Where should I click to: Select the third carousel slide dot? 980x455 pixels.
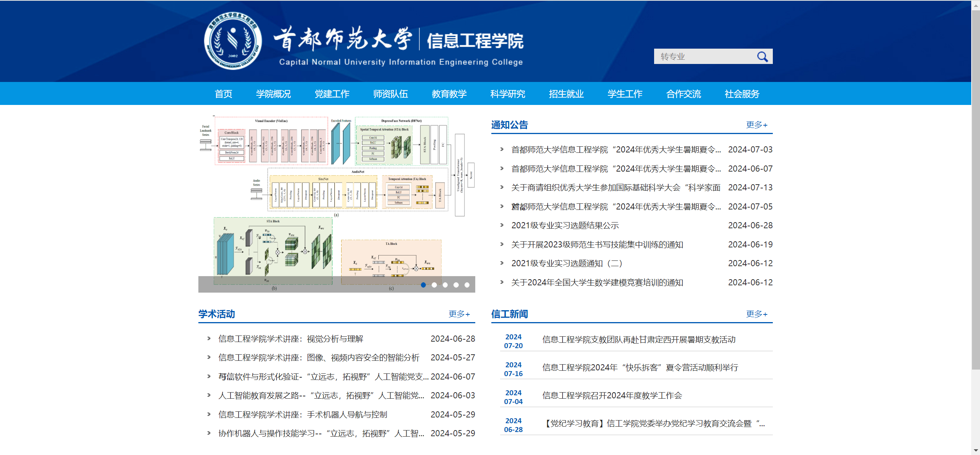tap(445, 285)
